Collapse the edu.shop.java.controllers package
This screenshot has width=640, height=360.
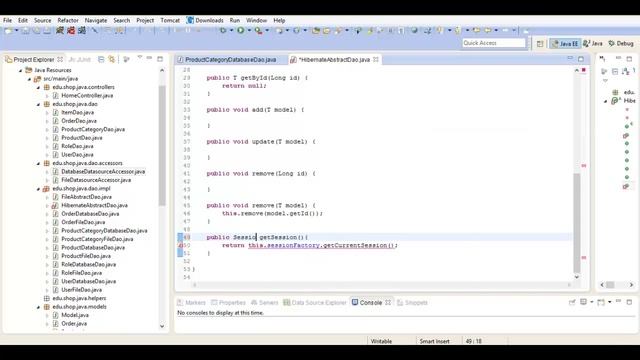tap(38, 87)
